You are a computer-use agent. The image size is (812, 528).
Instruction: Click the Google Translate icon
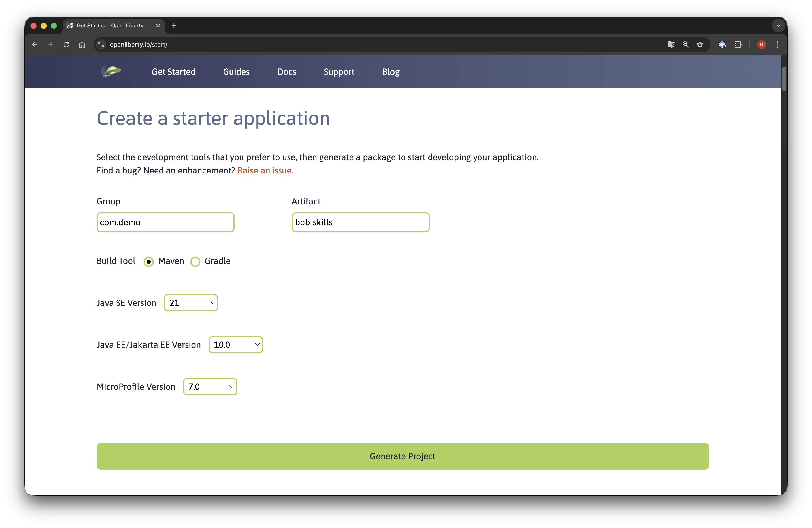click(671, 45)
